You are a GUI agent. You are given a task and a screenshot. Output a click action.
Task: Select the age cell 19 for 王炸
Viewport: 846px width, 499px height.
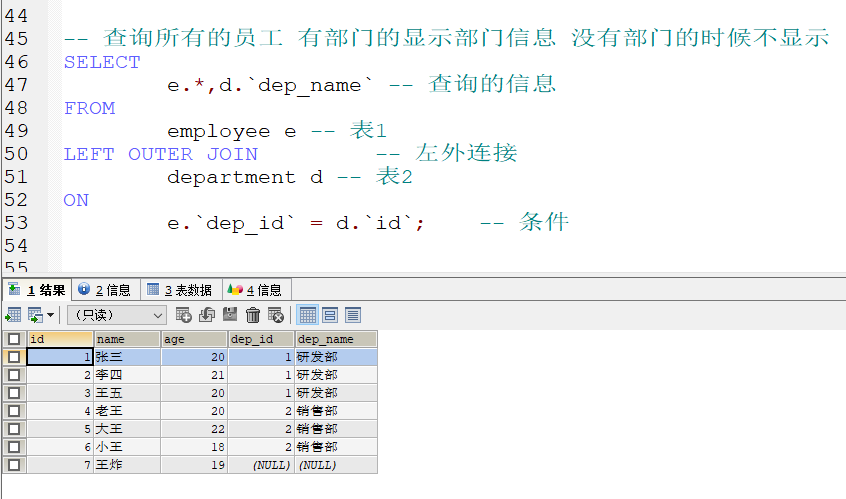point(194,464)
